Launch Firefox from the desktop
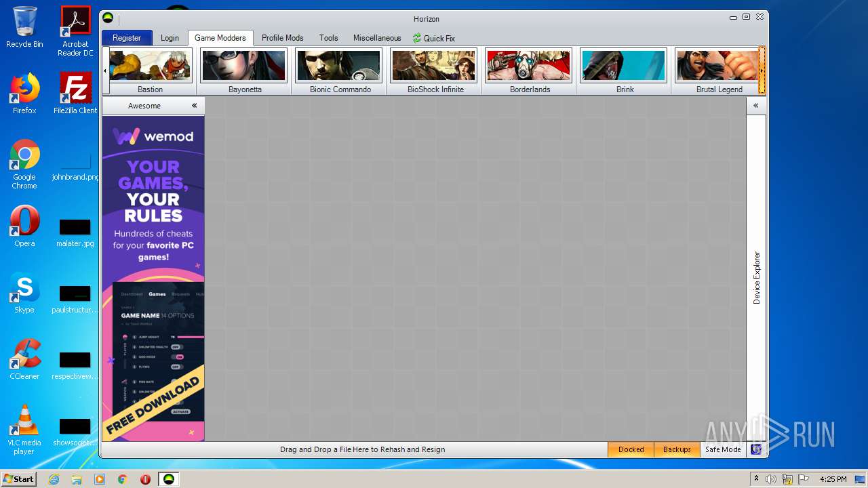The width and height of the screenshot is (868, 488). coord(24,94)
